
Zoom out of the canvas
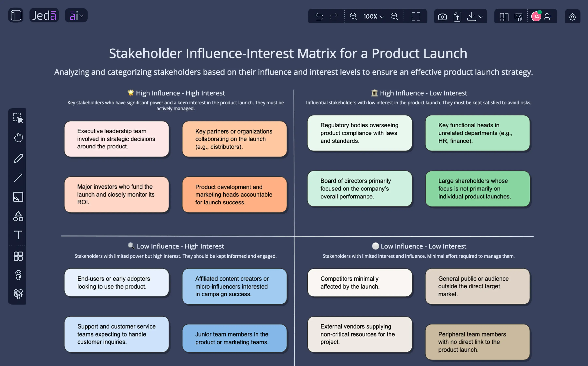(394, 16)
